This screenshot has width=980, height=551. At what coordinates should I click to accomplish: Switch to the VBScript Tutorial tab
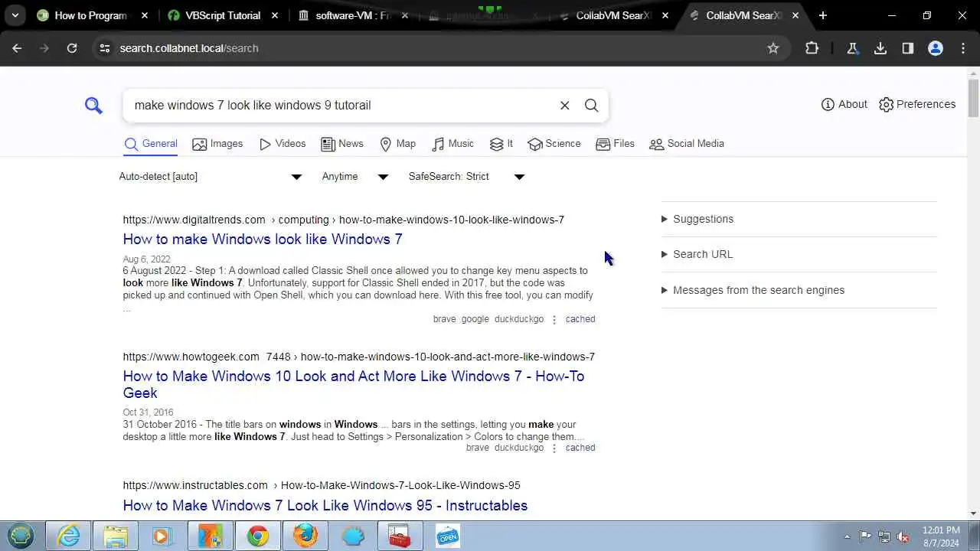coord(223,15)
